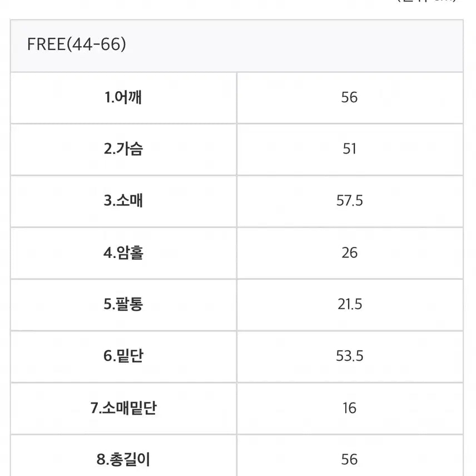Click the 총길이 row value 56
Screen dimensions: 476x476
click(x=349, y=459)
